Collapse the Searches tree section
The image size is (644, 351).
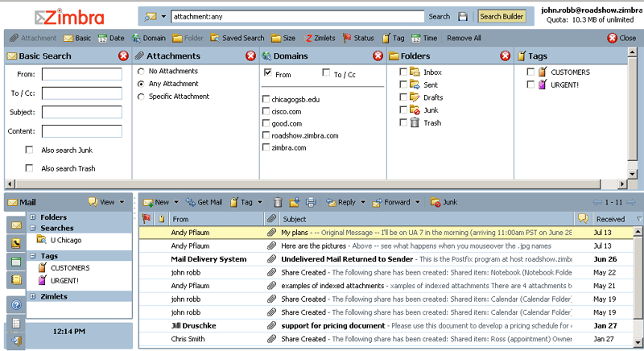tap(33, 228)
